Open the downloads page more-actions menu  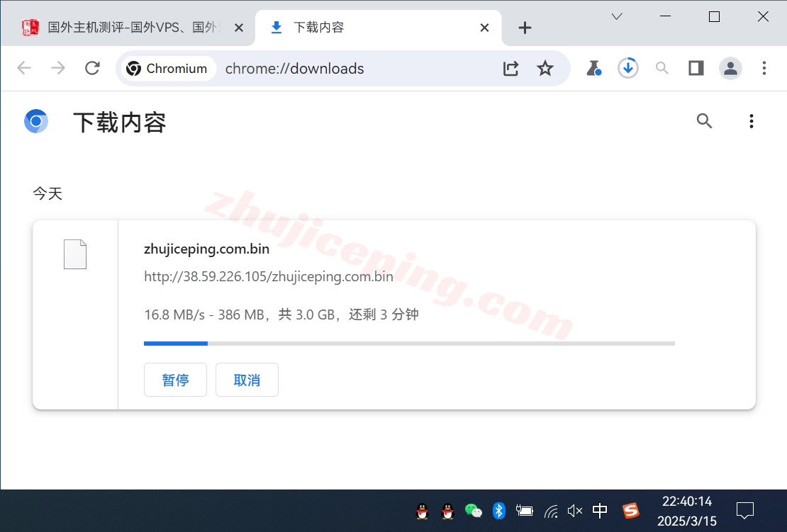(752, 121)
